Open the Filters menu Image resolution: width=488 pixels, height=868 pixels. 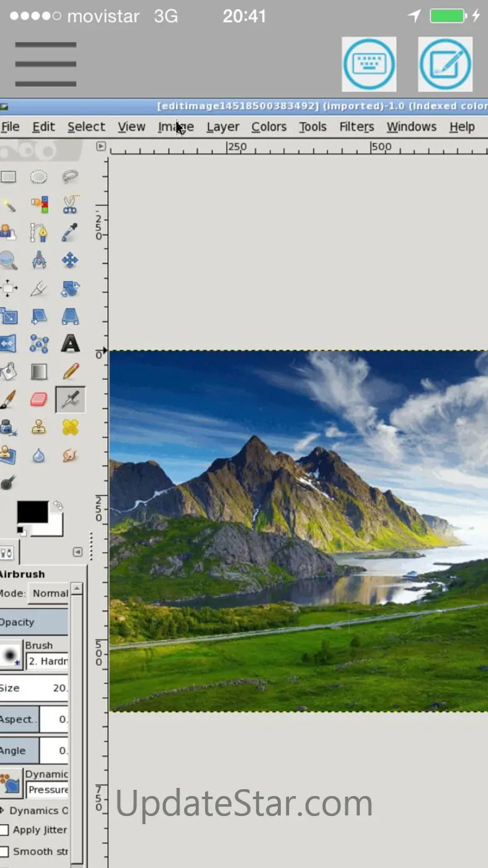tap(357, 127)
